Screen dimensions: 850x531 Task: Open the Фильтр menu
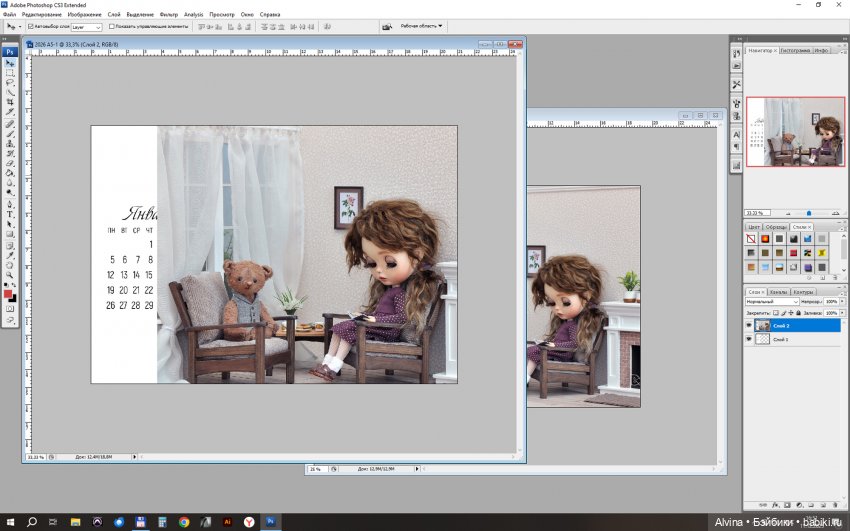click(167, 15)
